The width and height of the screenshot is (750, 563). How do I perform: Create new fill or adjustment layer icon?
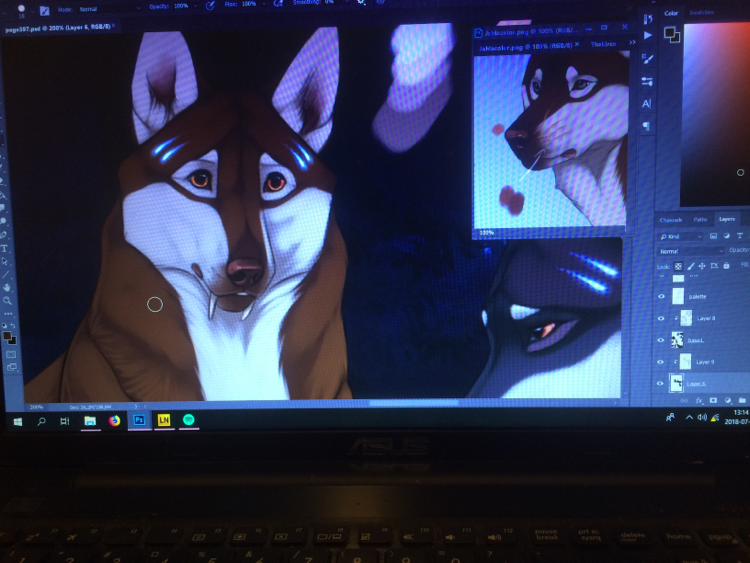coord(728,400)
